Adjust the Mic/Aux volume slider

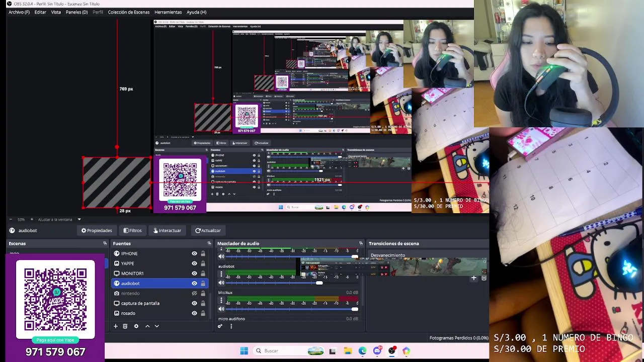[292, 309]
